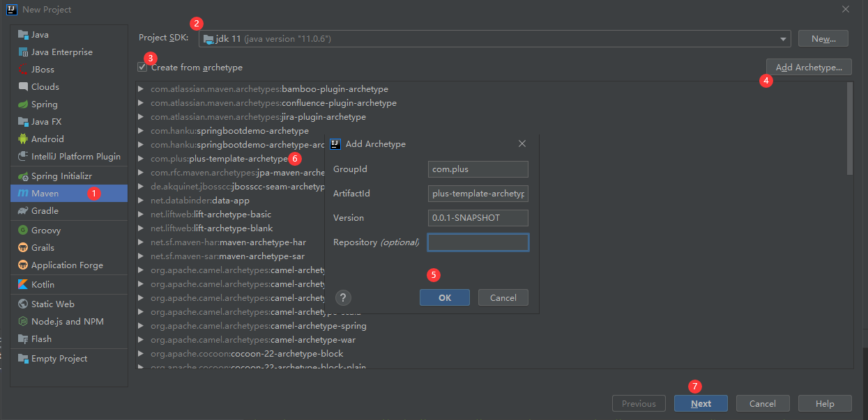Select camel-archetype-spring in the list
The image size is (868, 420).
pos(258,326)
